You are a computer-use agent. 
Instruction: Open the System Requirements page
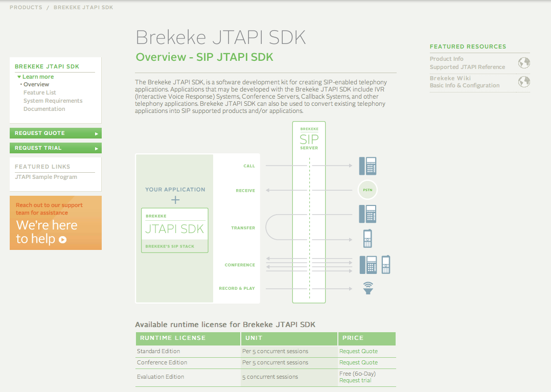coord(53,101)
